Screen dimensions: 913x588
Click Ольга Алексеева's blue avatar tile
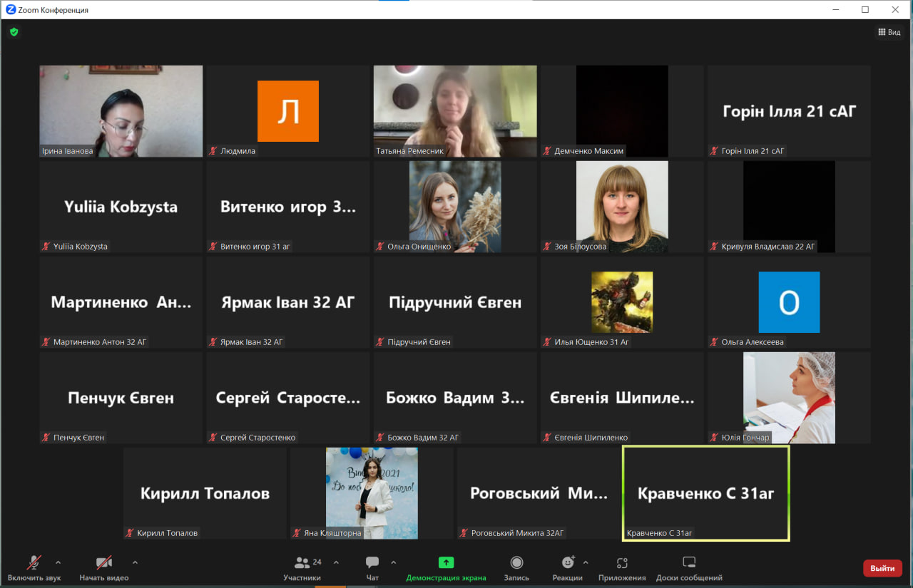789,302
